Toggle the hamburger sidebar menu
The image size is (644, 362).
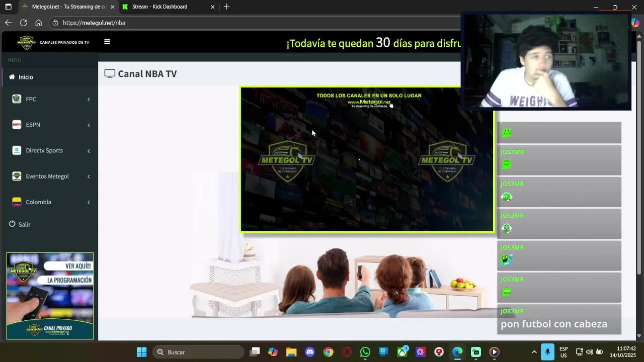pos(107,42)
